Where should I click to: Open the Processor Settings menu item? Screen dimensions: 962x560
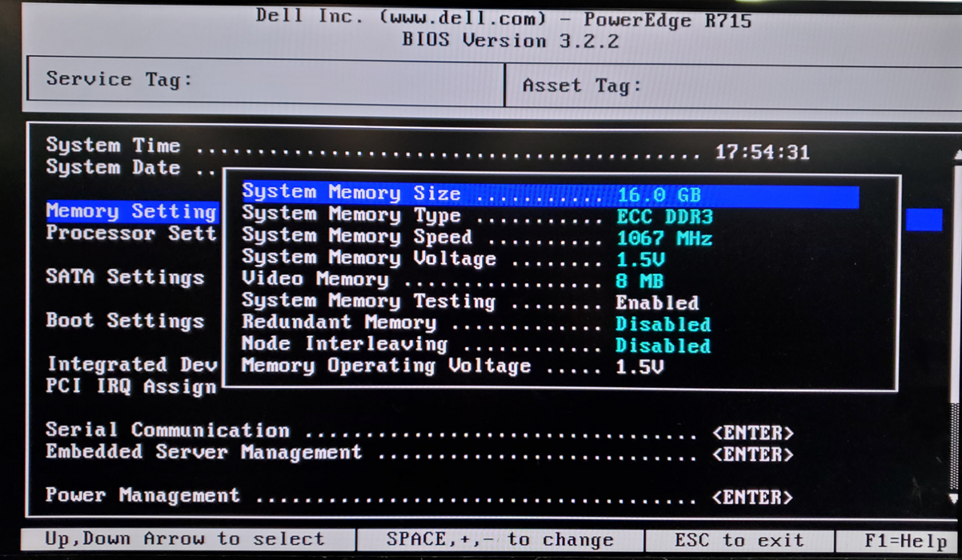pos(131,234)
